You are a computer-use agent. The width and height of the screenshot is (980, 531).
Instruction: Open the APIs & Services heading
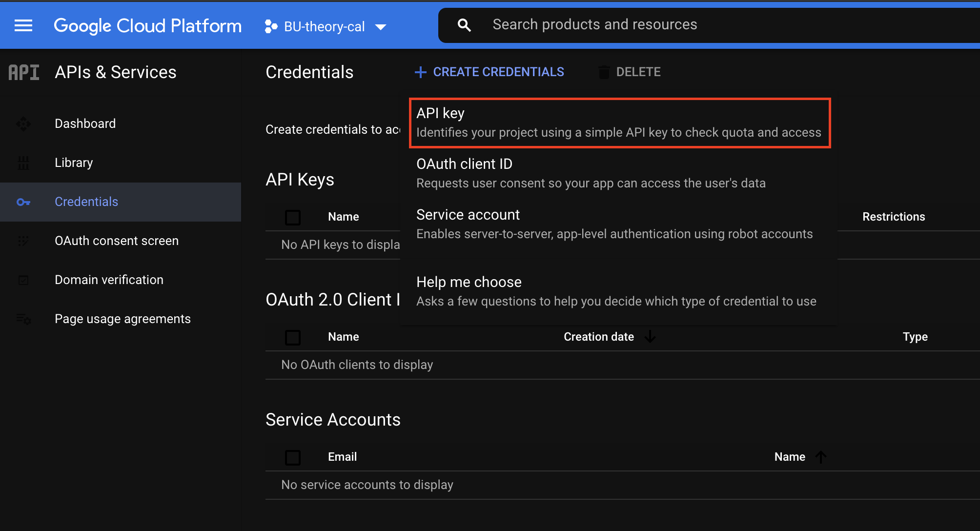[x=116, y=72]
